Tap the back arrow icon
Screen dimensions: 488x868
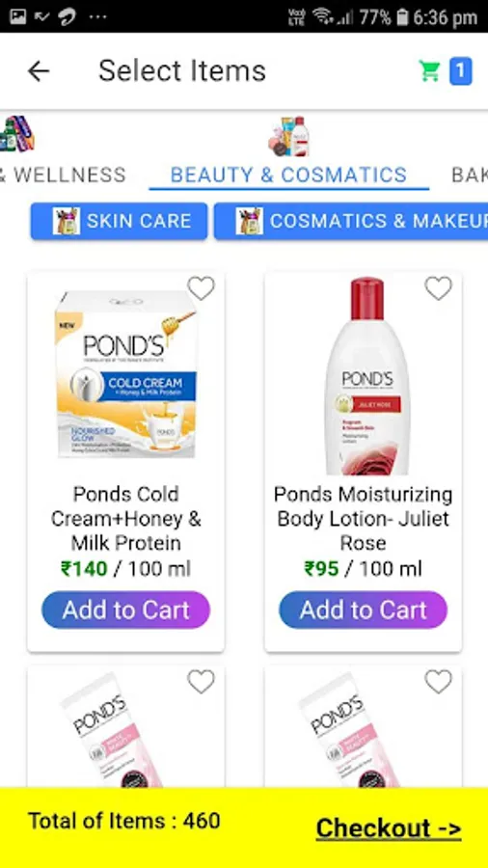[39, 70]
